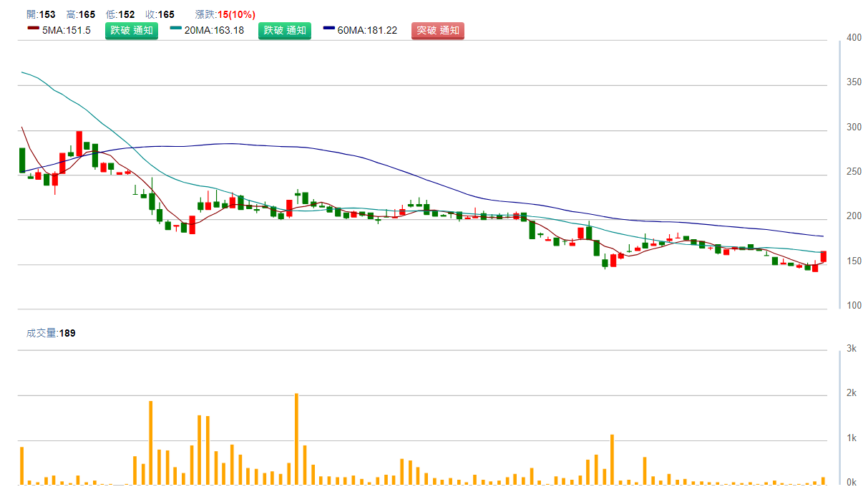Click the 1k volume axis label

coord(852,438)
